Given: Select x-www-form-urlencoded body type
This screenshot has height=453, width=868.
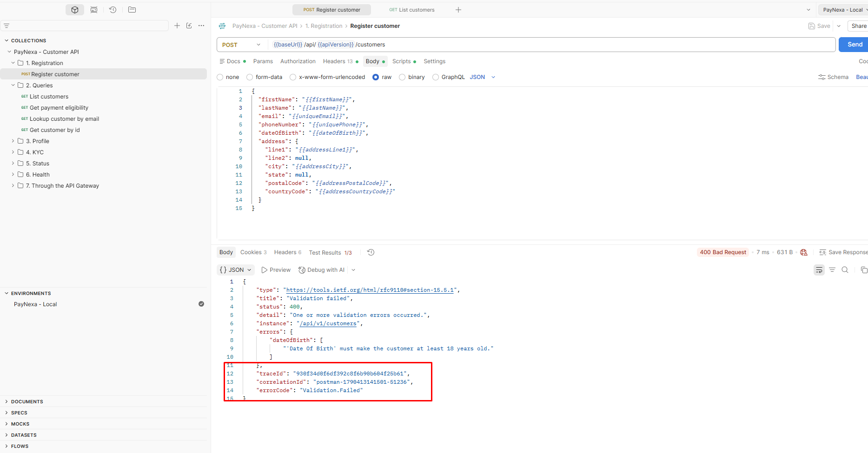Looking at the screenshot, I should point(293,77).
